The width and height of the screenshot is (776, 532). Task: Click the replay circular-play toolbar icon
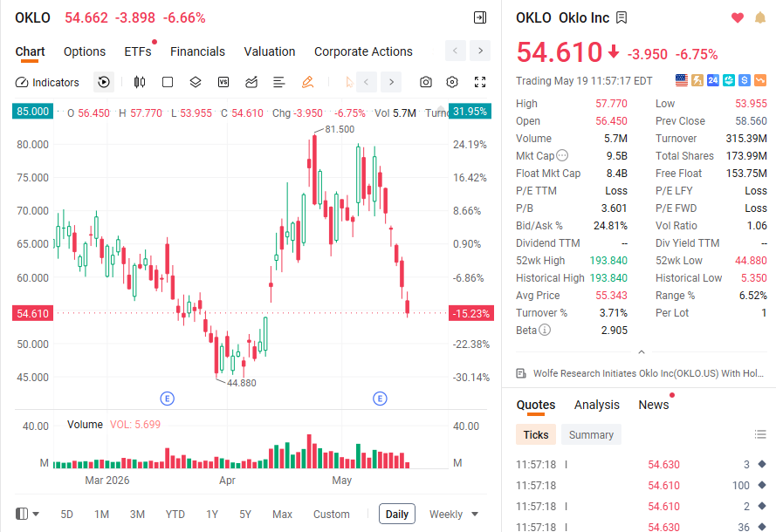tap(104, 82)
